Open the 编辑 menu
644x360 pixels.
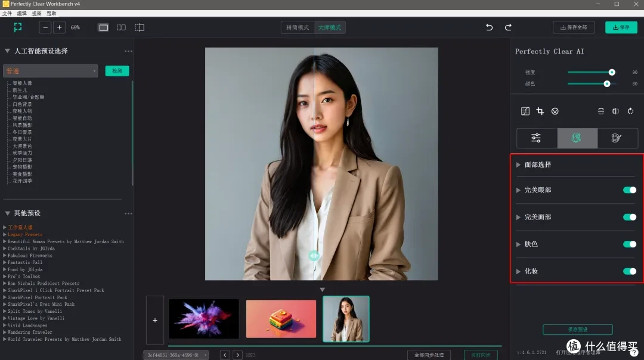(22, 14)
